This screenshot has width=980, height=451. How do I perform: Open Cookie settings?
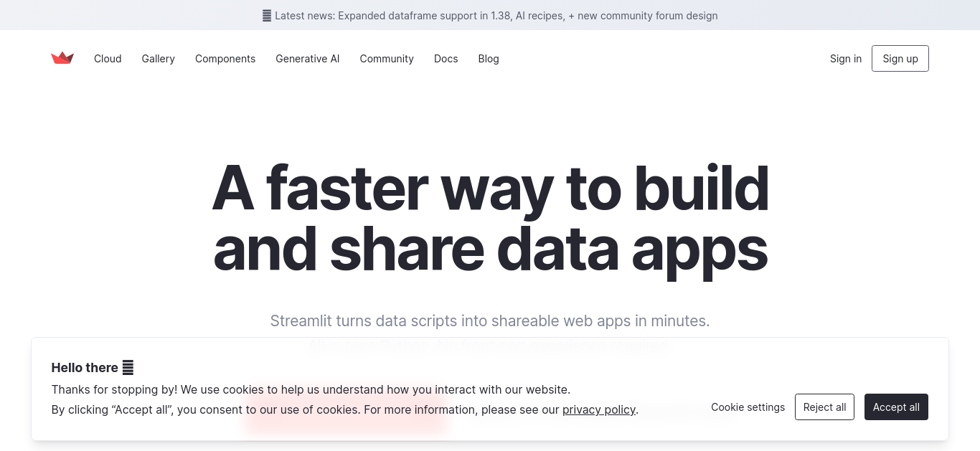tap(748, 407)
